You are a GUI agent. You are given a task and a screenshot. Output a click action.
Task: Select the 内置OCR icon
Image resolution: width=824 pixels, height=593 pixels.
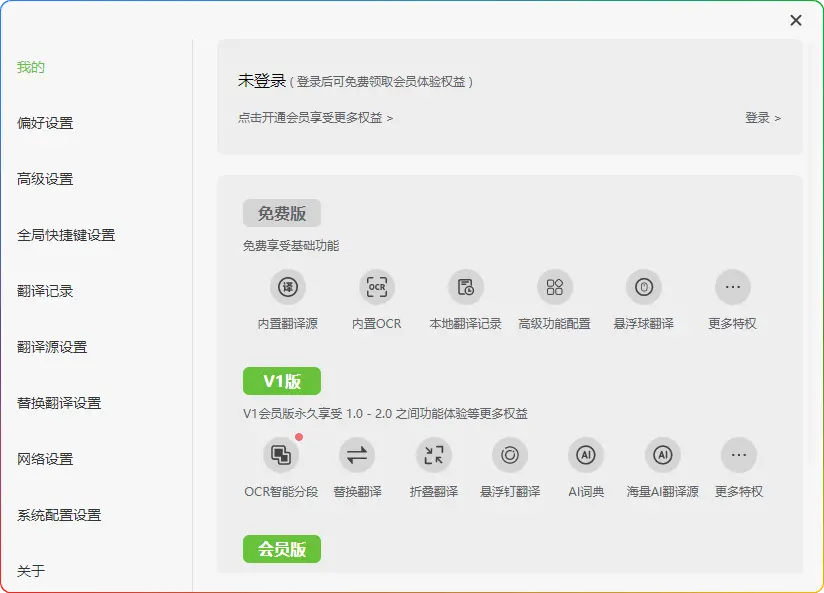pos(377,288)
